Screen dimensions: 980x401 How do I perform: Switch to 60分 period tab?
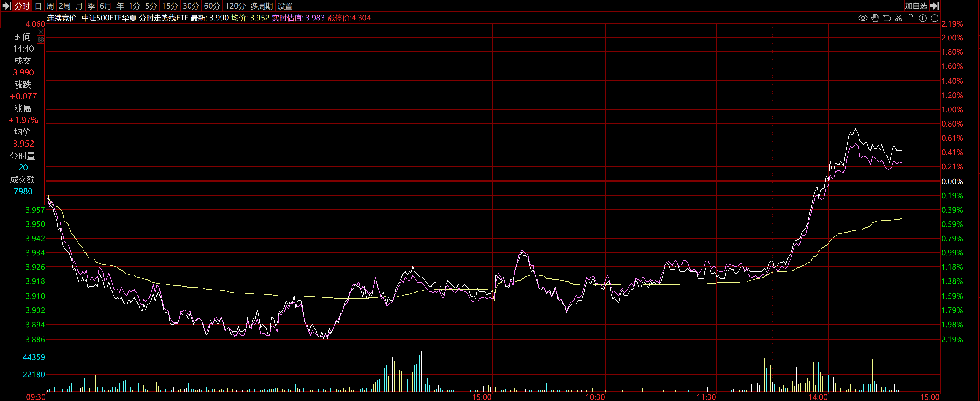click(212, 6)
